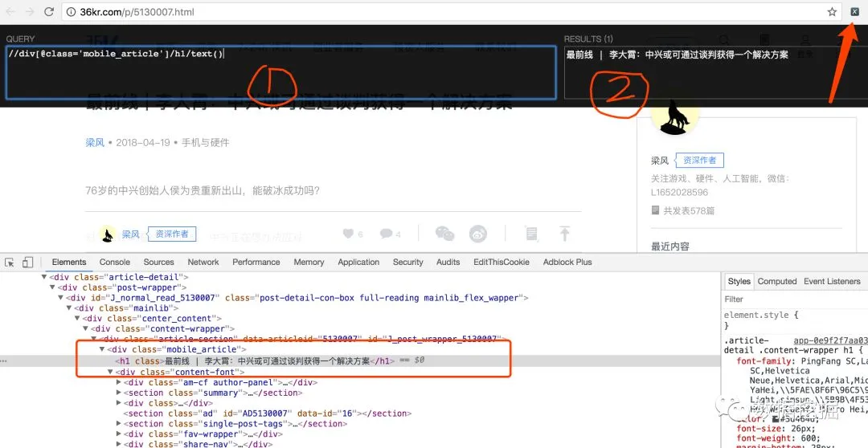Collapse the mainlib div node

click(69, 308)
